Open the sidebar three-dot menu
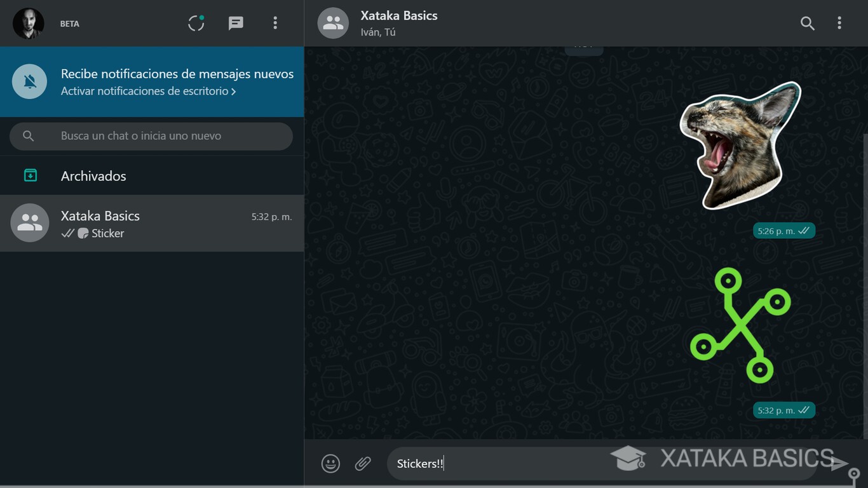Screen dimensions: 868x488 pos(275,23)
